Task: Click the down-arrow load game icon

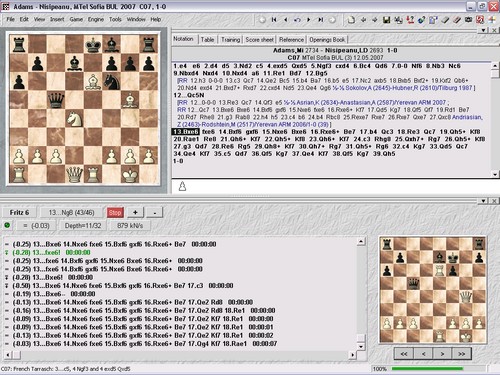Action: tap(363, 20)
